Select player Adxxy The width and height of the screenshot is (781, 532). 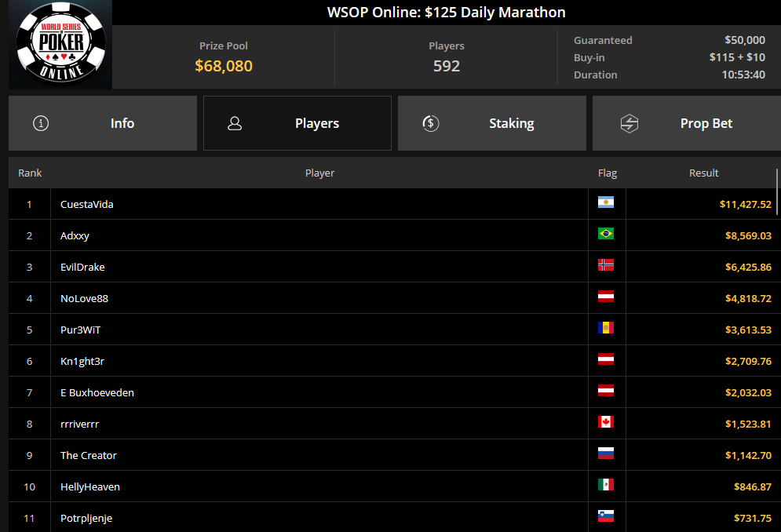click(75, 235)
